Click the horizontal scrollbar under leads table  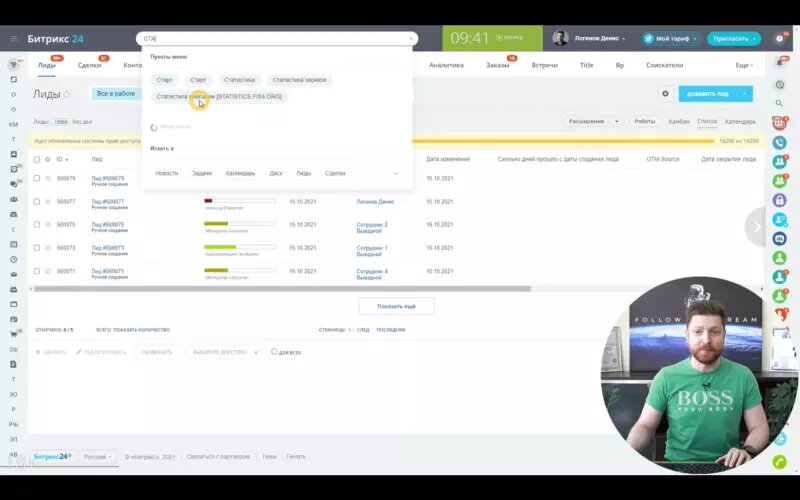282,289
